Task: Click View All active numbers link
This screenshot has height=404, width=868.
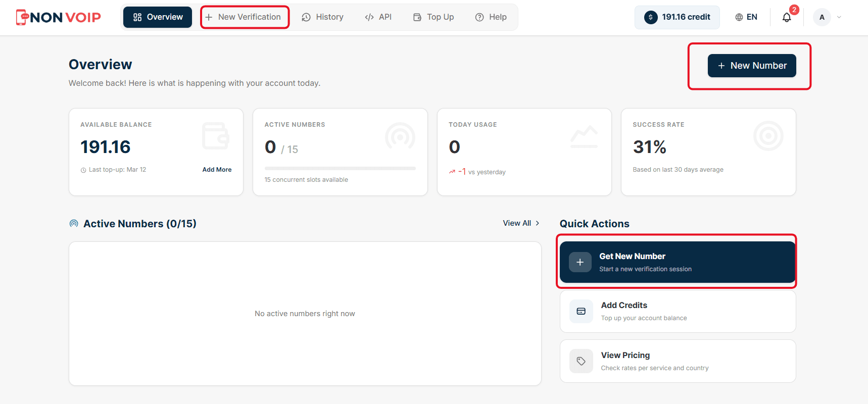Action: (x=521, y=223)
